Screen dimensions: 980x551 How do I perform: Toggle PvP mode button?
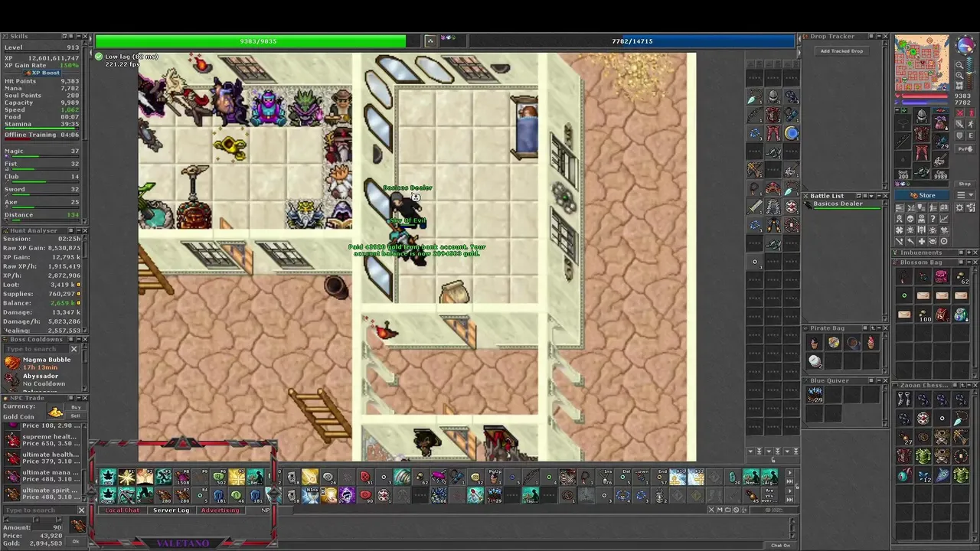(965, 148)
